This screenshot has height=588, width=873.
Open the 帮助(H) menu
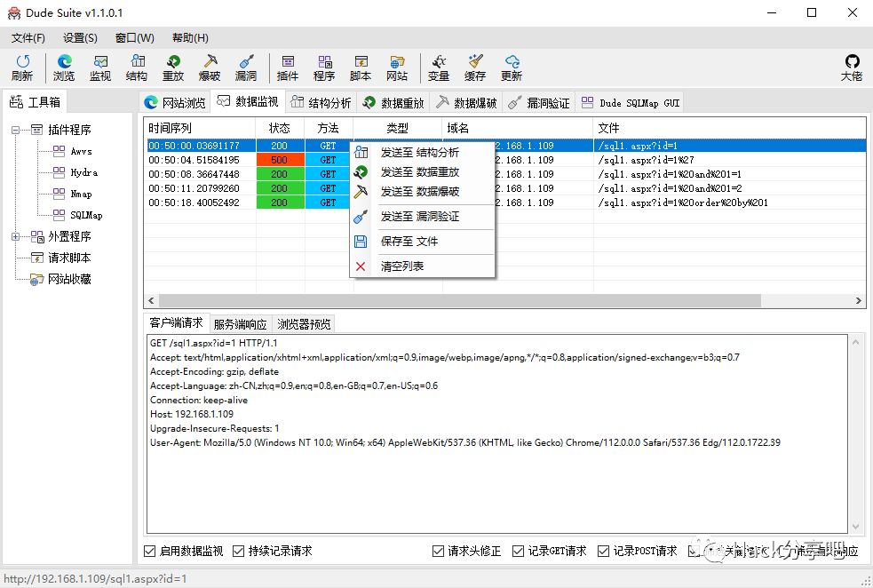pos(190,38)
